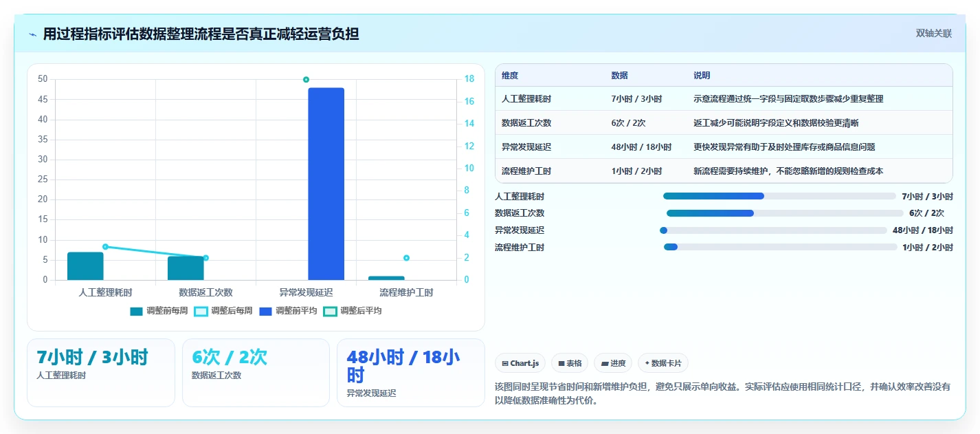980x434 pixels.
Task: Click the 异常发现延迟 progress bar
Action: tap(773, 230)
